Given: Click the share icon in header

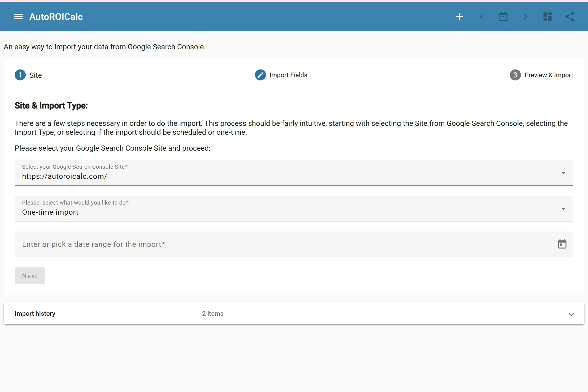Looking at the screenshot, I should click(x=569, y=17).
